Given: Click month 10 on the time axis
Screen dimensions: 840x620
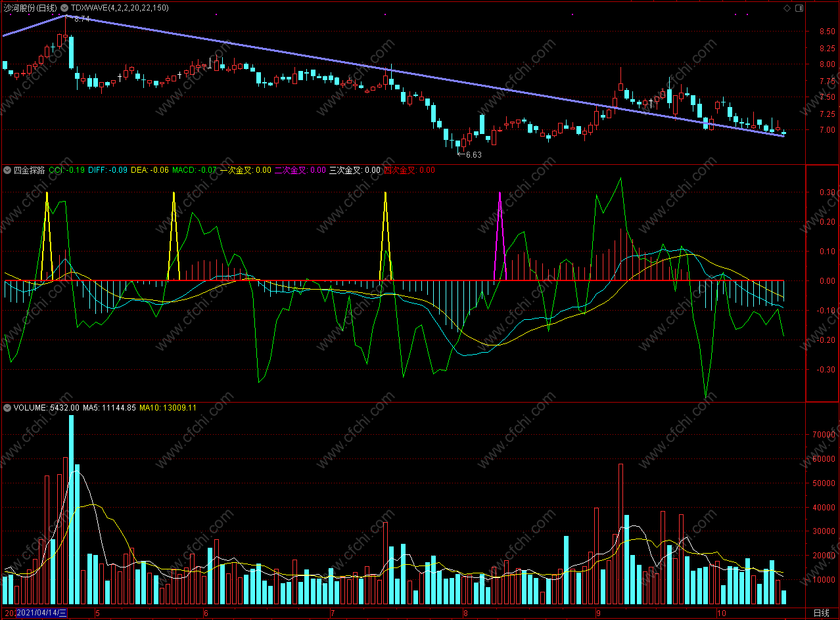Looking at the screenshot, I should click(x=720, y=613).
